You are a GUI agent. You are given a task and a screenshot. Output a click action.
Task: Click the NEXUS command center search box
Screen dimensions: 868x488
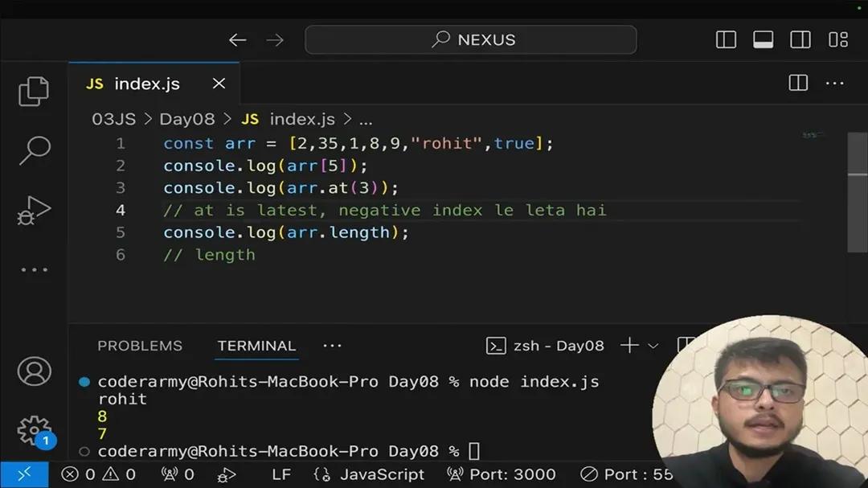[x=470, y=39]
